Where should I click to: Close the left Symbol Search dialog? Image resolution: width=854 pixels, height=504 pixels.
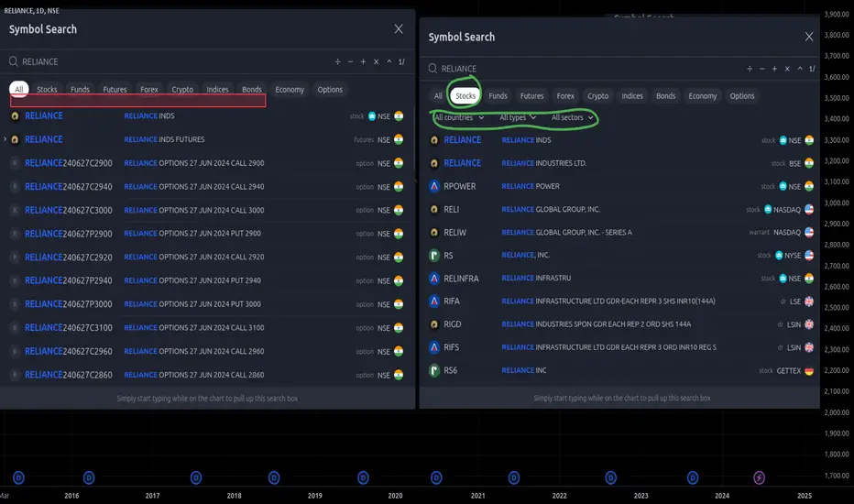click(x=399, y=29)
